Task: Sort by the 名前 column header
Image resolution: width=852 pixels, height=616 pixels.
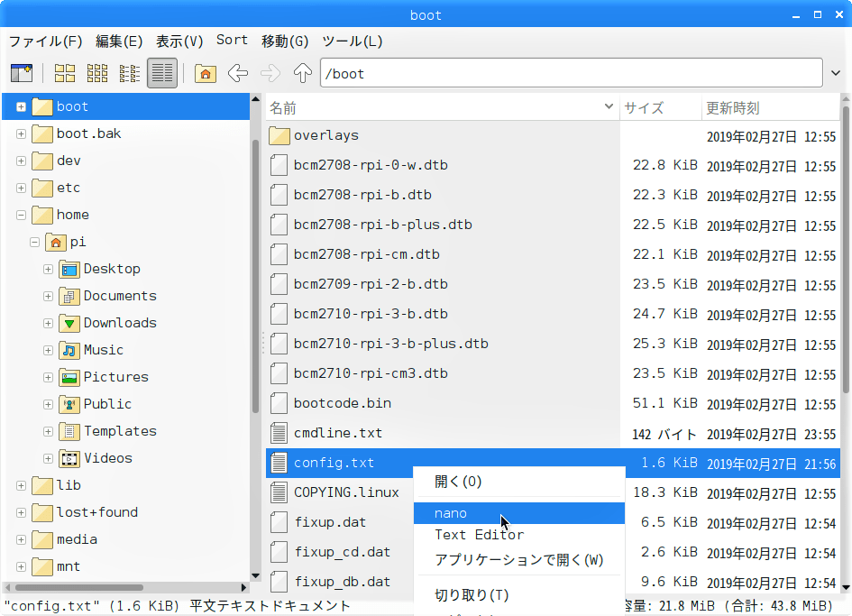Action: click(443, 107)
